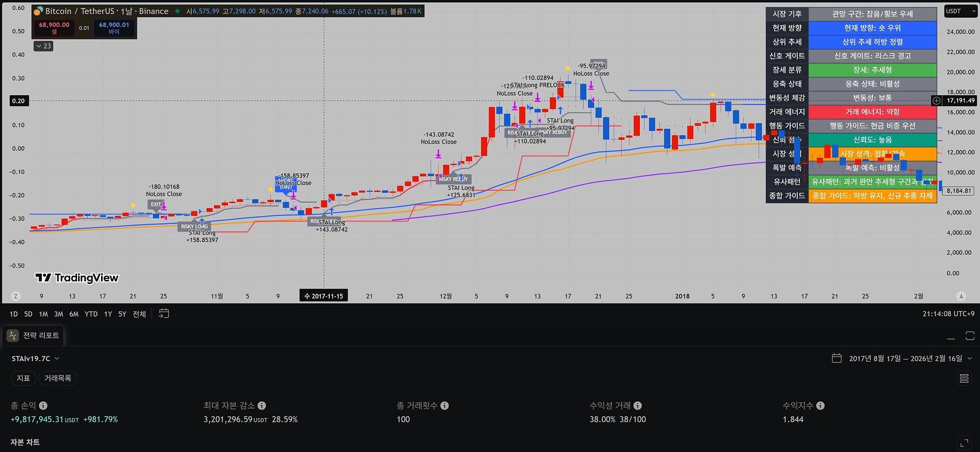Click the 68,900.01 바이 buy button
Screen dimensions: 980x452
point(114,28)
